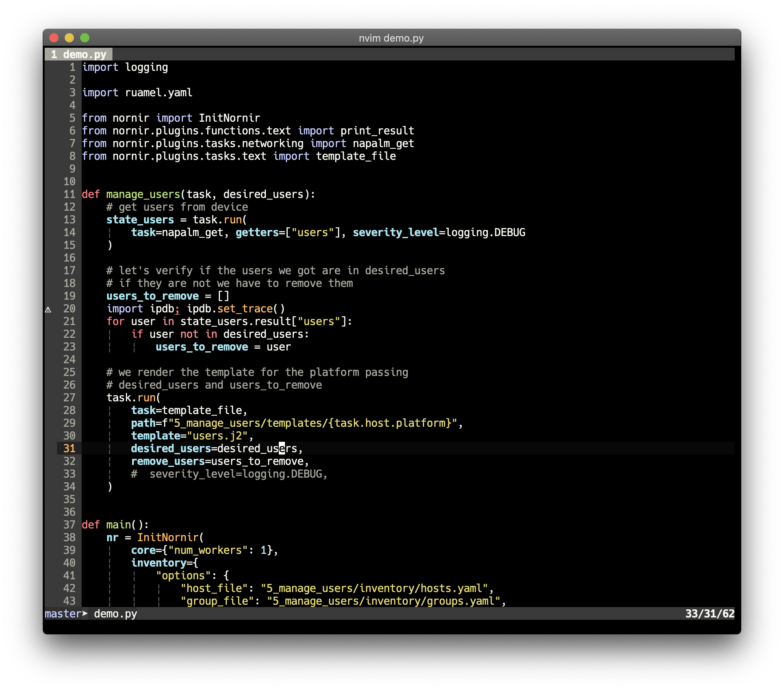Click closing parenthesis on line 15
Viewport: 784px width, 691px height.
[x=110, y=245]
